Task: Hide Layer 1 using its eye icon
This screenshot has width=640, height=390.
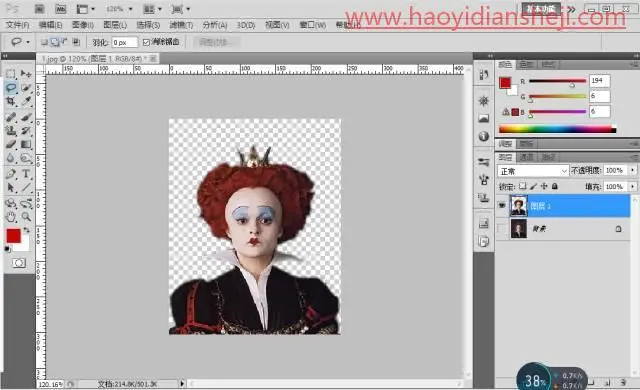Action: pos(502,206)
